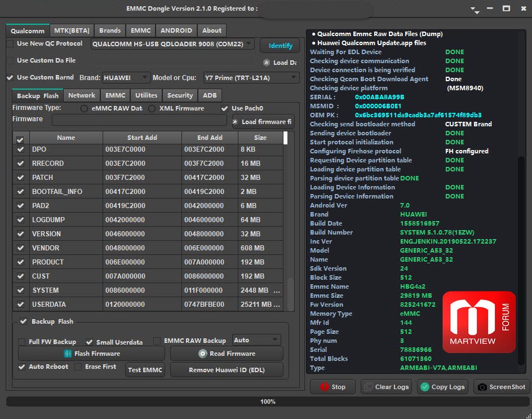Image resolution: width=532 pixels, height=419 pixels.
Task: Open the Auto backup mode dropdown
Action: tap(256, 340)
